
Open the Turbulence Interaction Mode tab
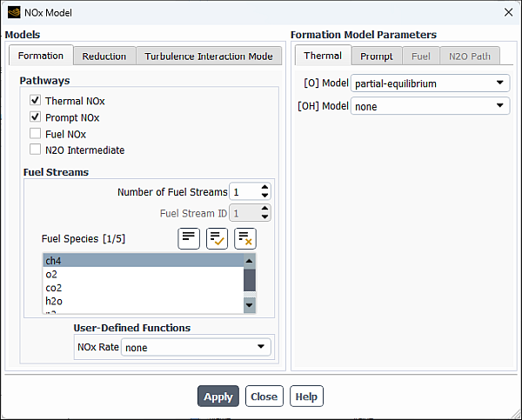click(x=209, y=57)
